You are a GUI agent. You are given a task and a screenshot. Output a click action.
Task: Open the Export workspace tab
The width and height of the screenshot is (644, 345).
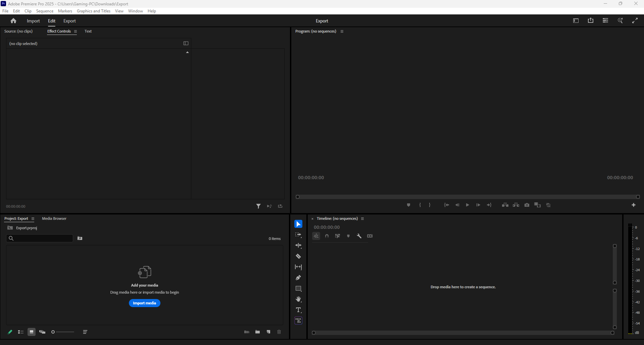coord(69,21)
